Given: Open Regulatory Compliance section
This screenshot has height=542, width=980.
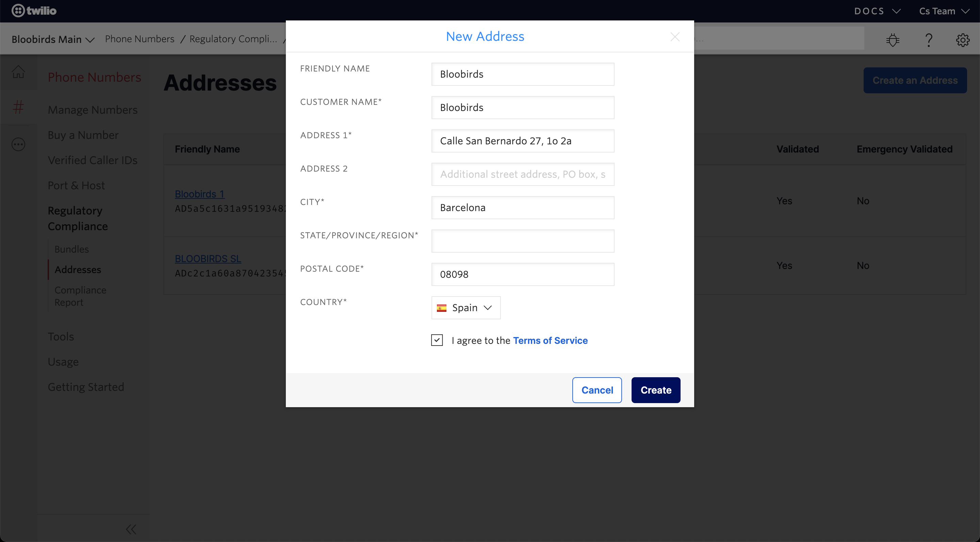Looking at the screenshot, I should (78, 218).
